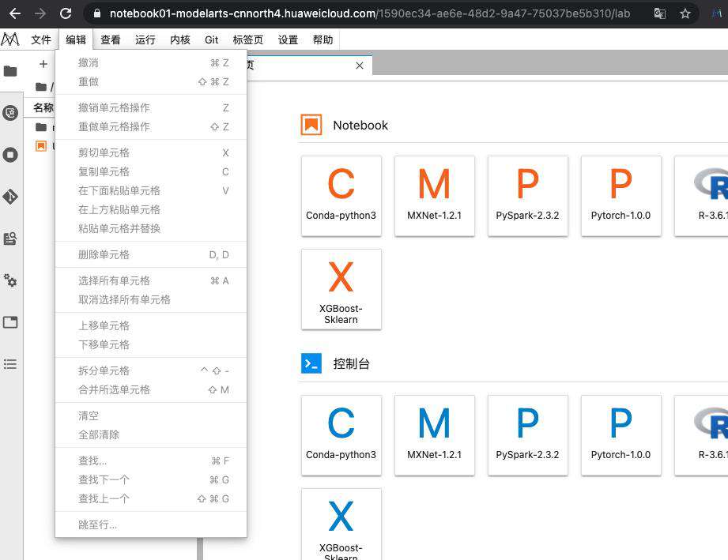Open the settings gears sidebar icon
Image resolution: width=728 pixels, height=560 pixels.
tap(10, 280)
